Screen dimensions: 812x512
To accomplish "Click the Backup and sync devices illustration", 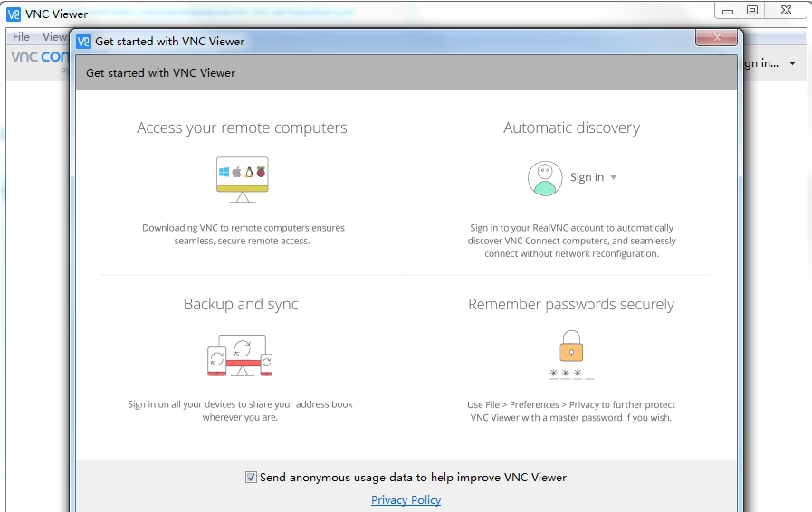I will pos(240,356).
